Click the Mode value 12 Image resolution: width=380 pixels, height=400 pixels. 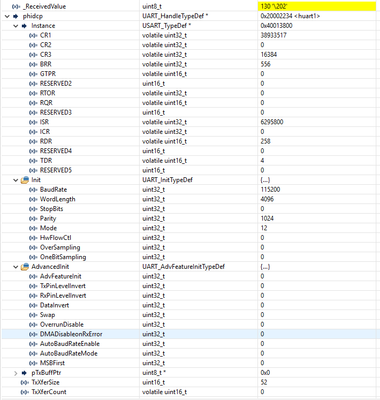coord(264,228)
